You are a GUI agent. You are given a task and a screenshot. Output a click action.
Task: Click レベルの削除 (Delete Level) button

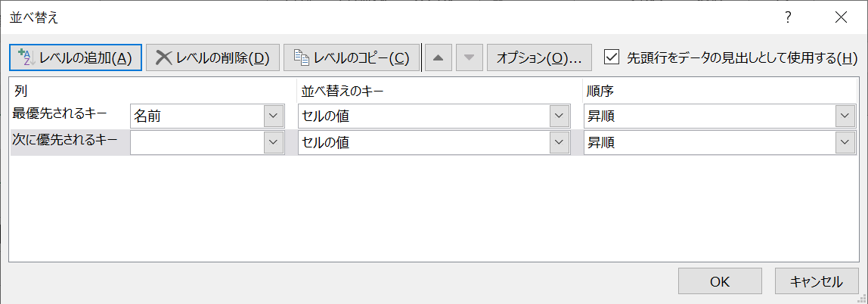pos(212,57)
